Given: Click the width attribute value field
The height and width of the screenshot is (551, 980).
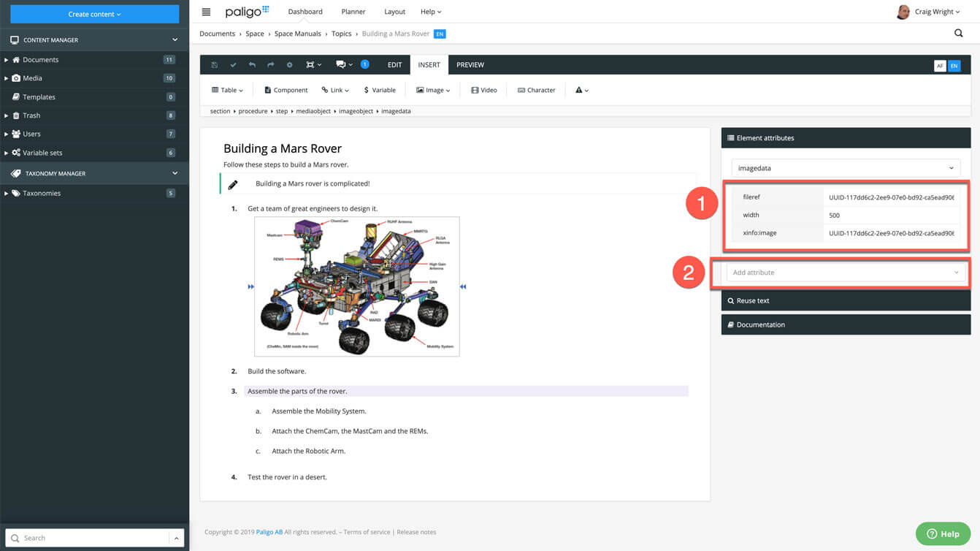Looking at the screenshot, I should click(889, 216).
